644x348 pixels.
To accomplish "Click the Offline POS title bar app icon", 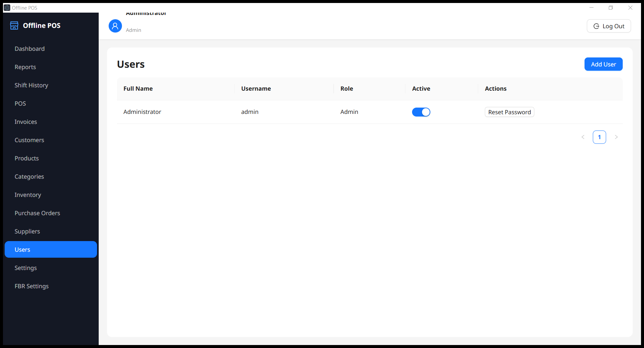I will point(7,8).
